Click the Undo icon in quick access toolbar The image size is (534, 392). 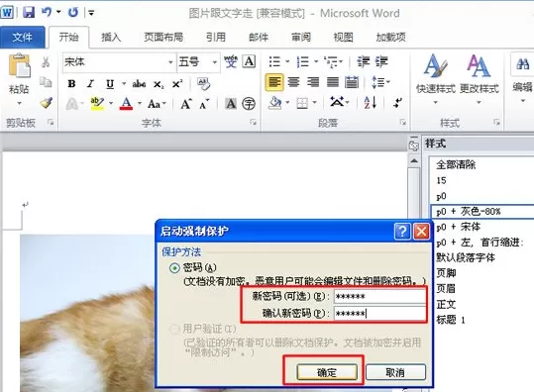47,12
